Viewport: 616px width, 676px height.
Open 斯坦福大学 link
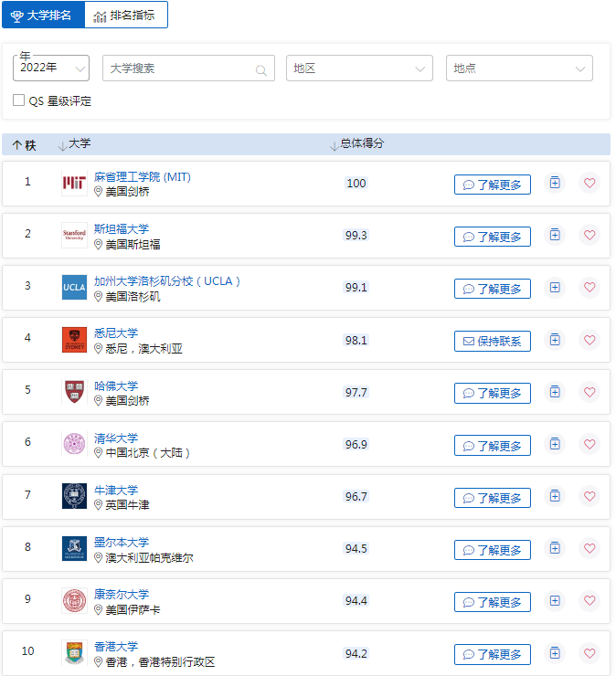pyautogui.click(x=122, y=229)
